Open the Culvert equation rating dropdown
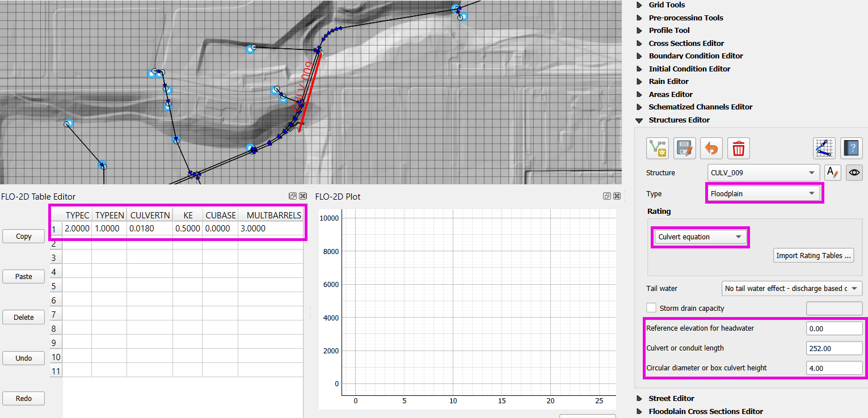868x418 pixels. [x=700, y=237]
